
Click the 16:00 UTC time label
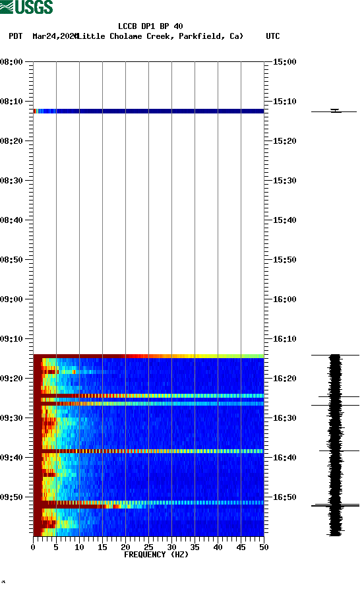(284, 299)
